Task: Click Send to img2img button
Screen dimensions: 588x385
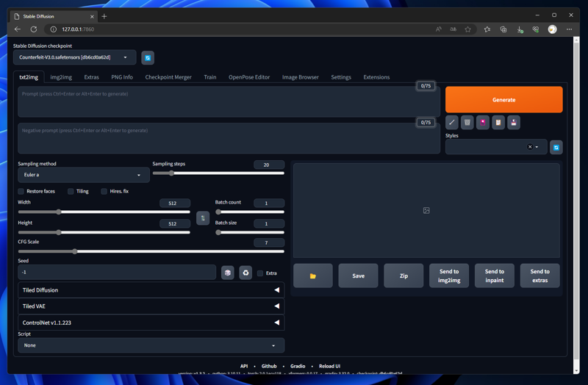Action: pos(449,276)
